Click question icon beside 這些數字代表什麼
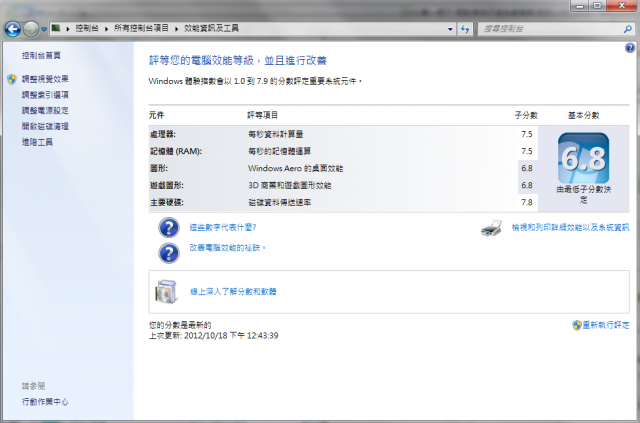Image resolution: width=640 pixels, height=423 pixels. [x=169, y=228]
